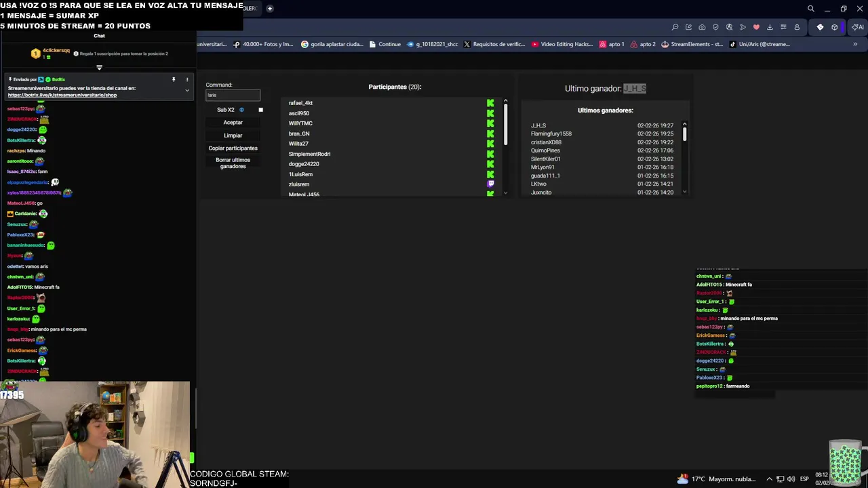The image size is (868, 488).
Task: Click scroll-down arrow of participants list
Action: (505, 193)
